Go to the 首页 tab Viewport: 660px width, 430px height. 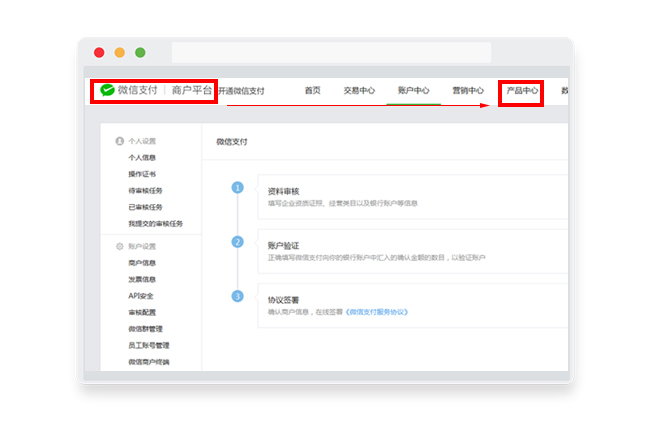point(313,90)
